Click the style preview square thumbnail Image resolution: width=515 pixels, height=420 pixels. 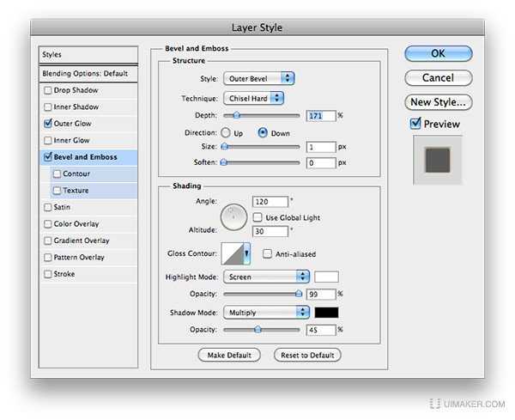(x=438, y=160)
